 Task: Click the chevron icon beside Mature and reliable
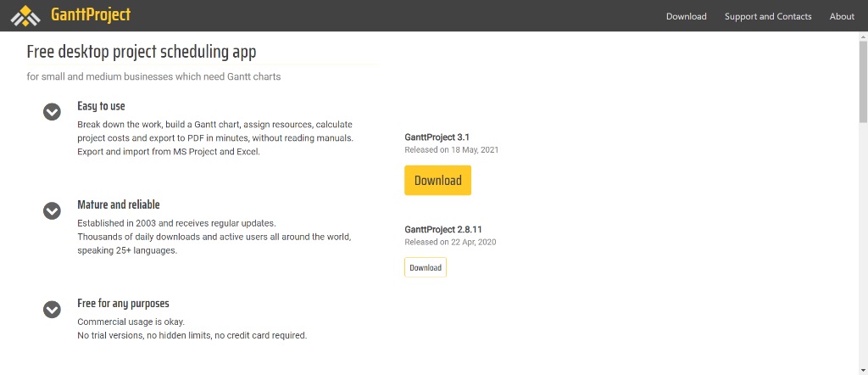52,210
